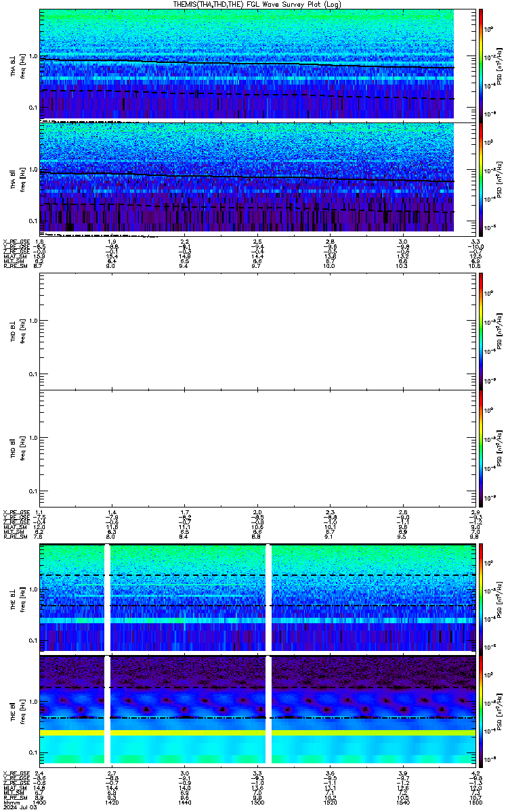Click the 'THD B⊥ freq [Hz]' y-axis label
Viewport: 508px width, 812px height.
point(17,330)
